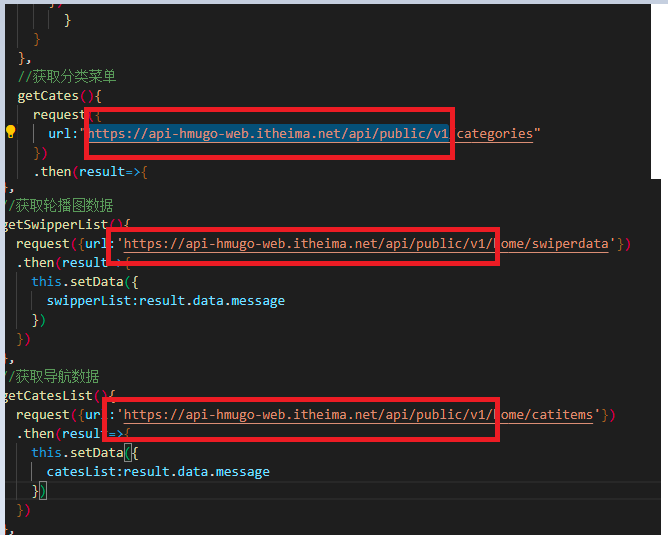Open the home/swiperdata URL link
Image resolution: width=668 pixels, height=535 pixels.
pos(366,244)
